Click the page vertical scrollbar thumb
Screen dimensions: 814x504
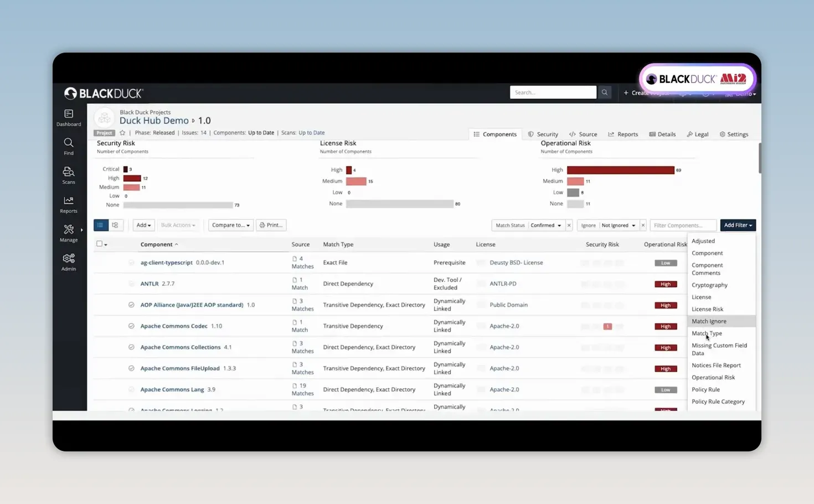point(759,158)
